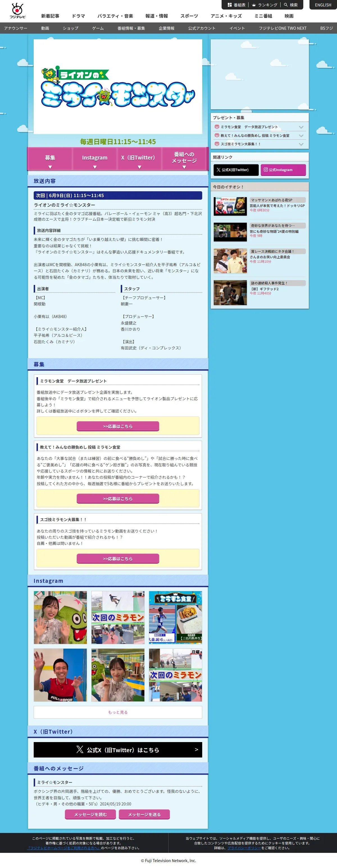
Task: Select 報道・情報 menu item
Action: [x=156, y=16]
